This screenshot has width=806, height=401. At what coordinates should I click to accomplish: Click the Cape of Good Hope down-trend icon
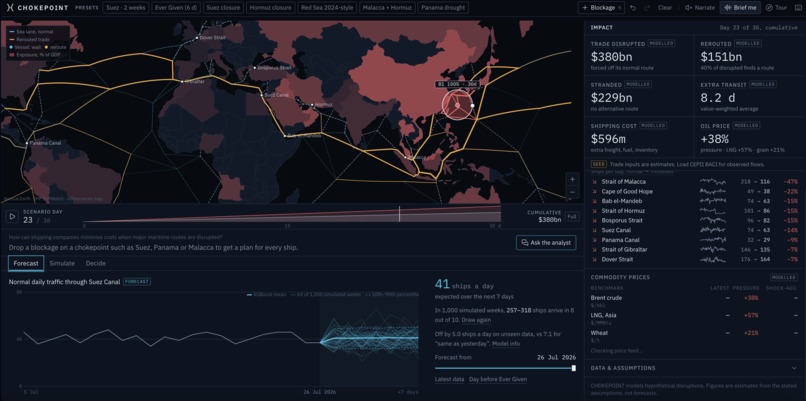click(x=594, y=192)
